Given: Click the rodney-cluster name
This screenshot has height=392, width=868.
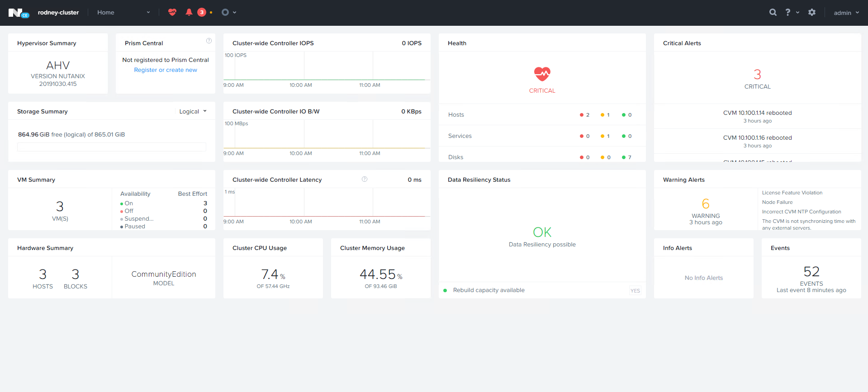Looking at the screenshot, I should [58, 12].
